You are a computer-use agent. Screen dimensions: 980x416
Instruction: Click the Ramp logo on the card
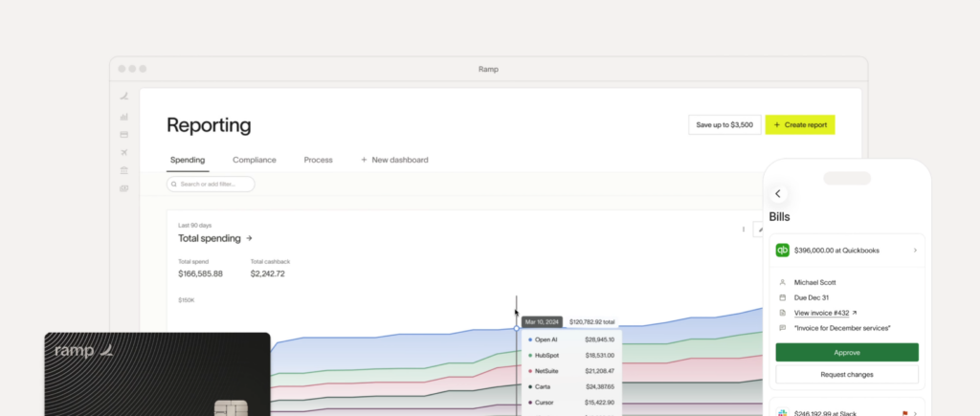click(107, 350)
